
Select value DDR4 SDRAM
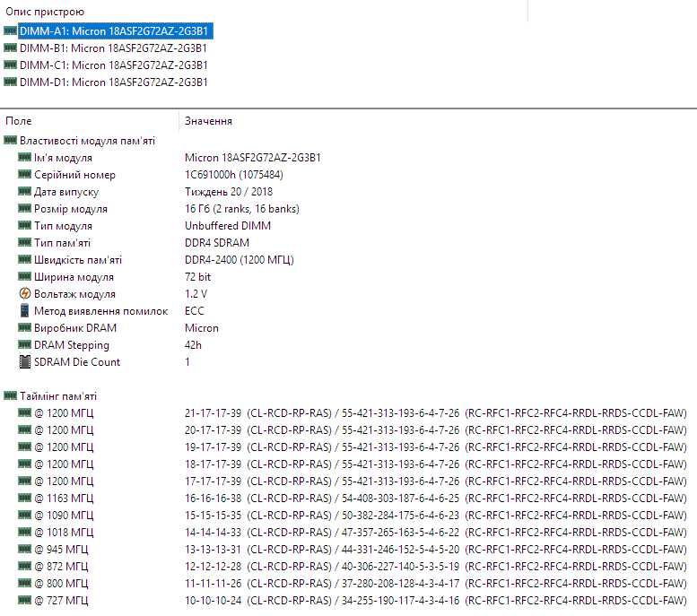click(217, 243)
